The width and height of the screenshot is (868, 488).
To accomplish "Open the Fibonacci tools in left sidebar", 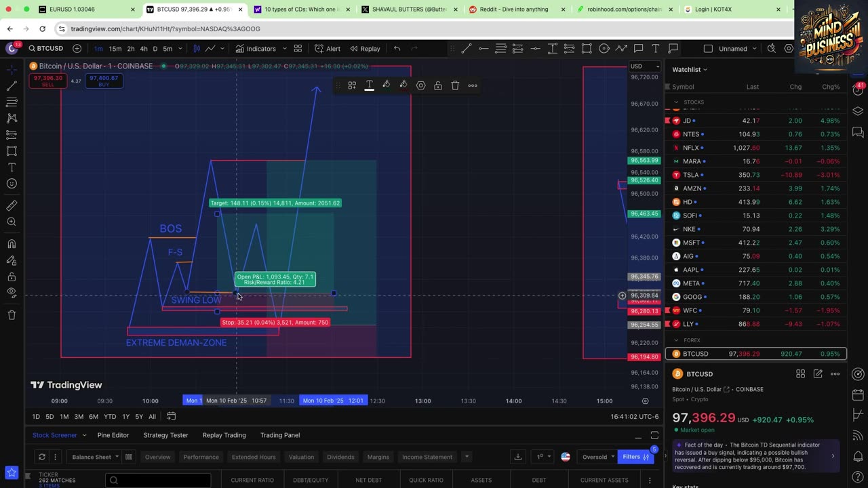I will 12,102.
